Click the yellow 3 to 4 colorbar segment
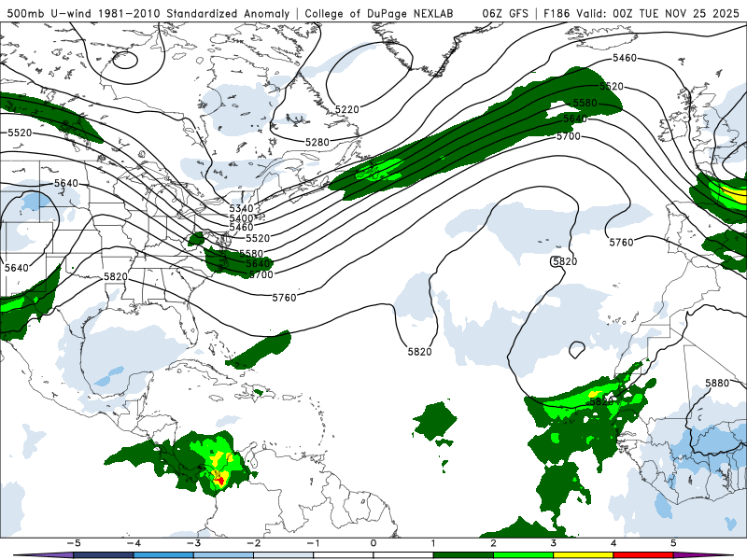The height and width of the screenshot is (560, 747). (583, 555)
